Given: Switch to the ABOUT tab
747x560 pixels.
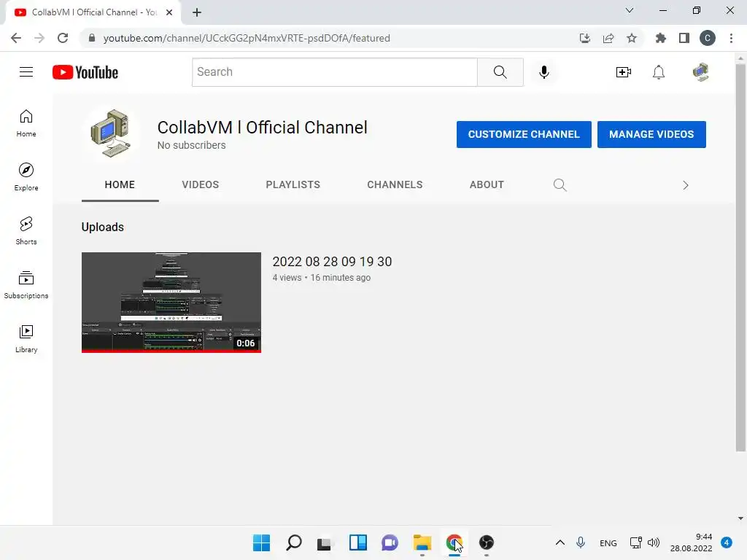Looking at the screenshot, I should tap(487, 184).
